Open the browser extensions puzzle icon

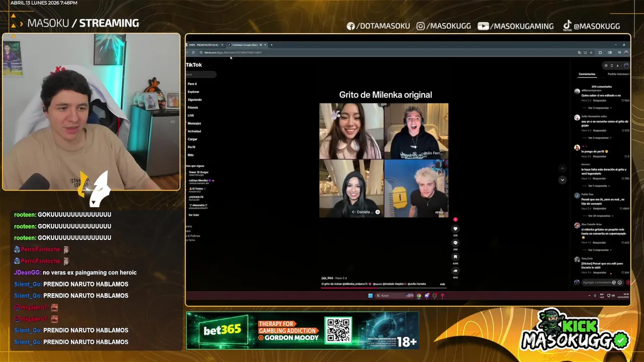pyautogui.click(x=600, y=52)
